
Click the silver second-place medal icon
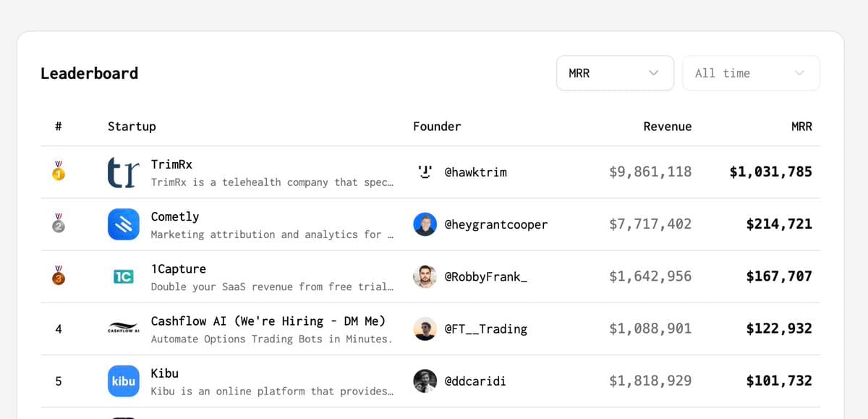click(59, 224)
